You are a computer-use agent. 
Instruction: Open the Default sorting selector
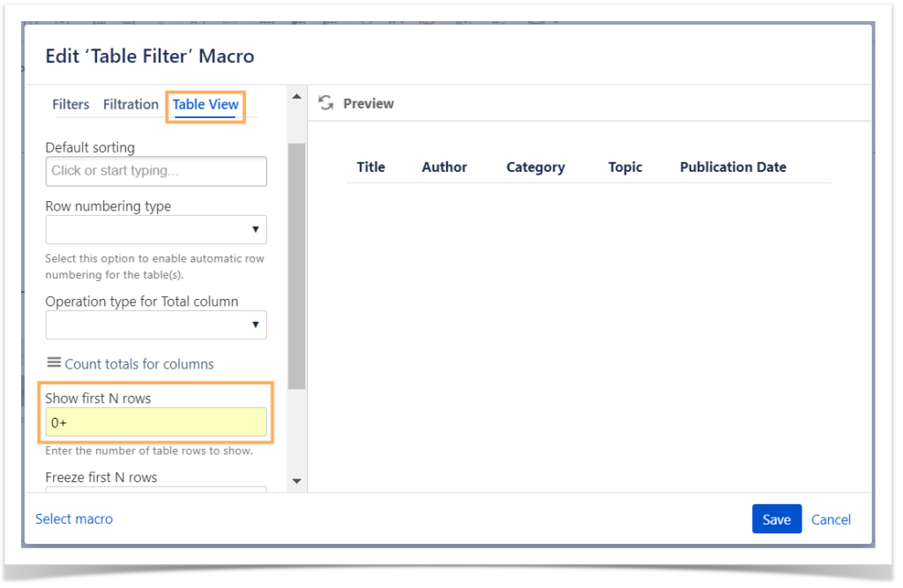coord(155,171)
